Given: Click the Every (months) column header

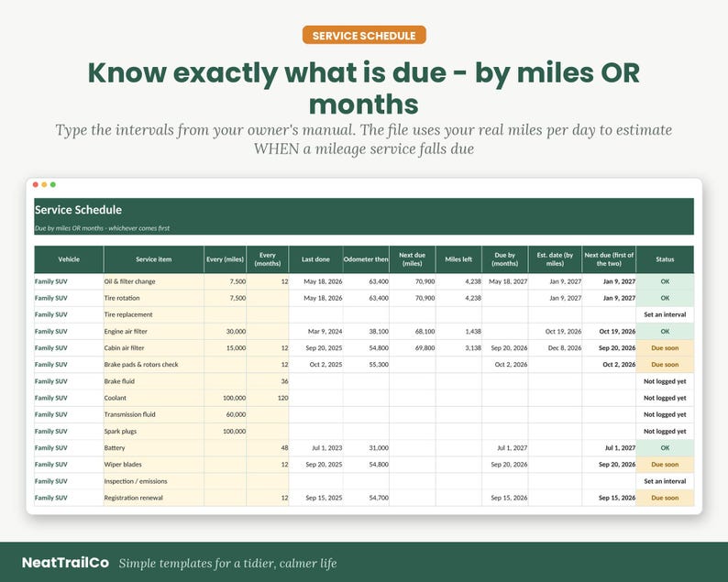Looking at the screenshot, I should (x=268, y=259).
